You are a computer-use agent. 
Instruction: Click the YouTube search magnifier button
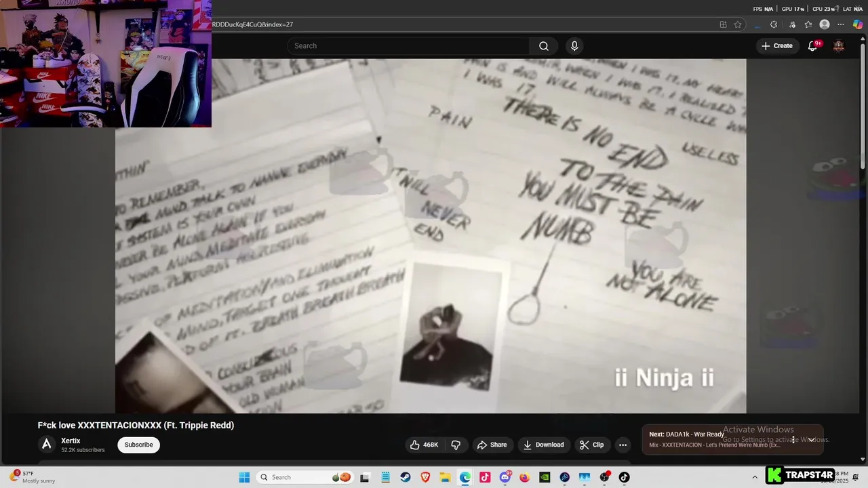tap(543, 46)
